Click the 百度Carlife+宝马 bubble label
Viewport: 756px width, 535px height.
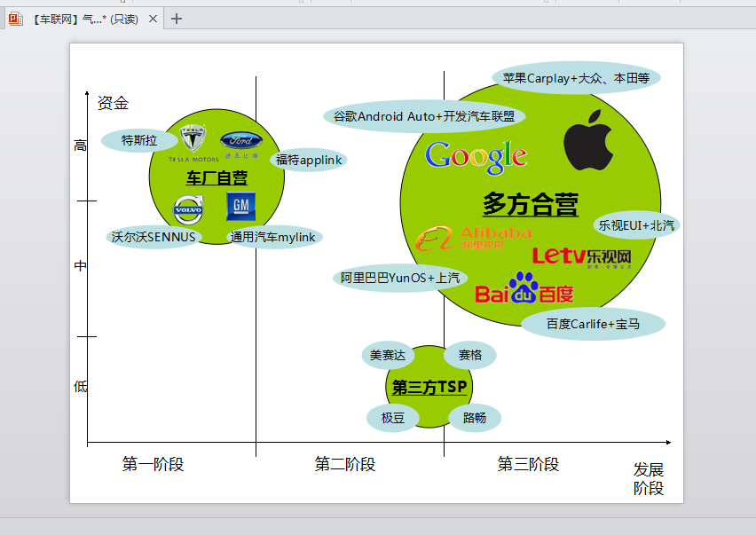pos(593,324)
